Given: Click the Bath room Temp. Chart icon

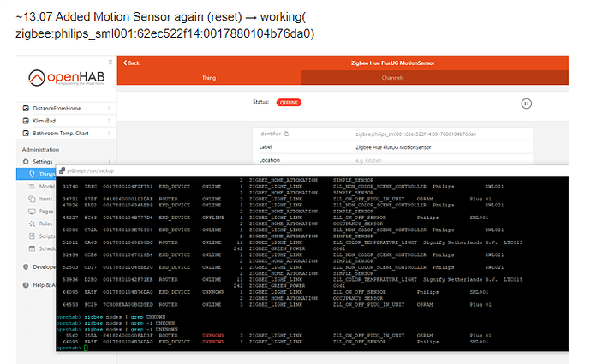Looking at the screenshot, I should click(26, 134).
